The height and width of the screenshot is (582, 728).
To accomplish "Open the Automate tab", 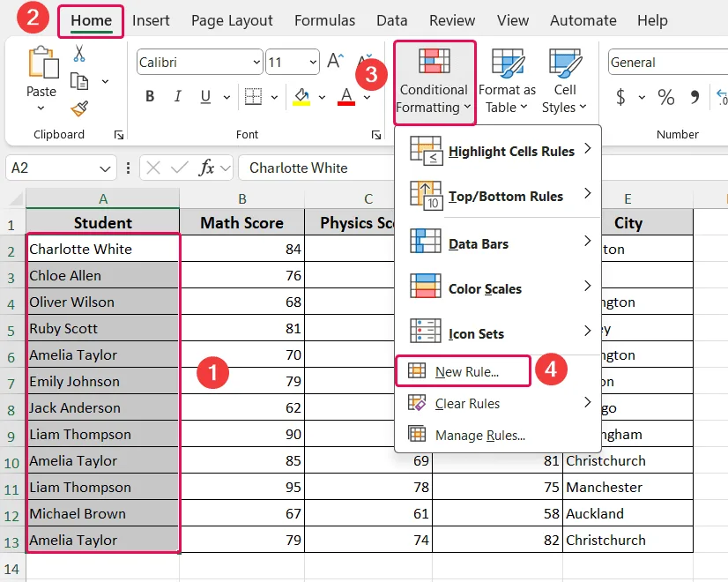I will point(583,20).
